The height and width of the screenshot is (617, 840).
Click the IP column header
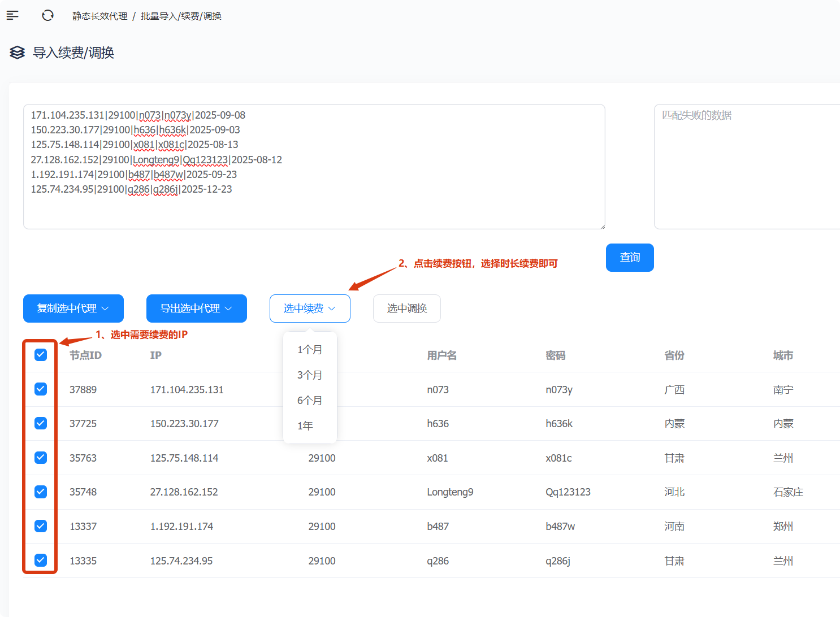pos(155,355)
